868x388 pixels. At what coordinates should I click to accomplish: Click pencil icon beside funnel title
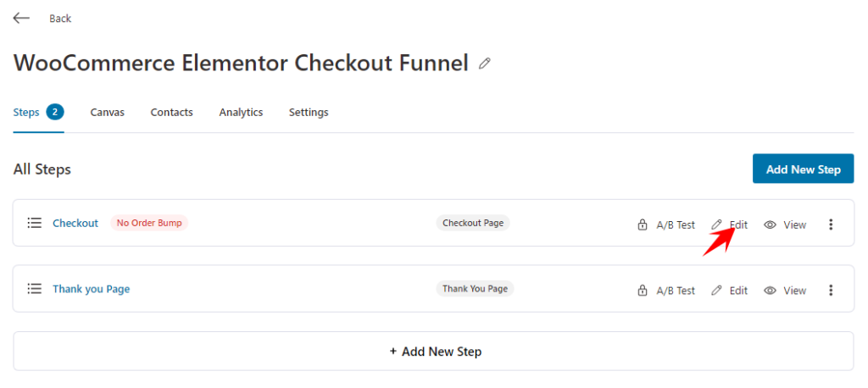pos(484,64)
